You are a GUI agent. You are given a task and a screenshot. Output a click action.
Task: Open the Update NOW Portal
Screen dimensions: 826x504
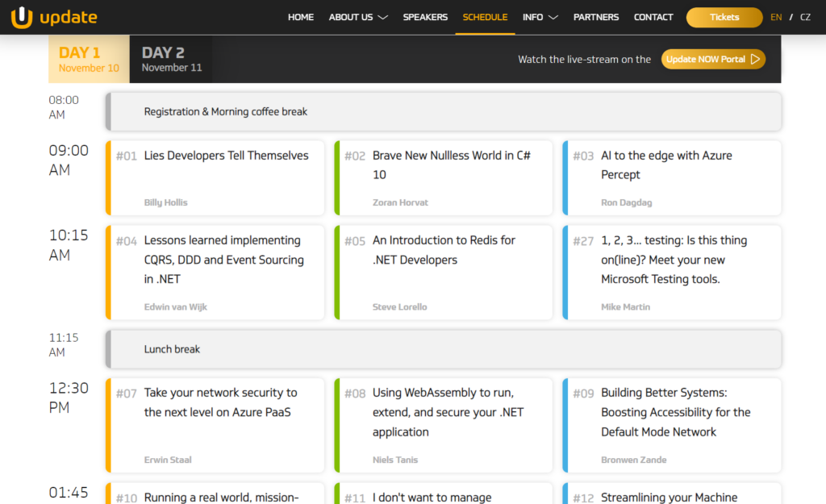[x=713, y=59]
